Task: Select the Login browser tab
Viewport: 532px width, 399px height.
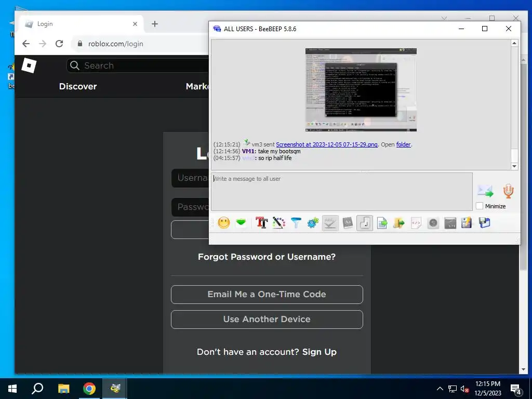Action: point(82,24)
